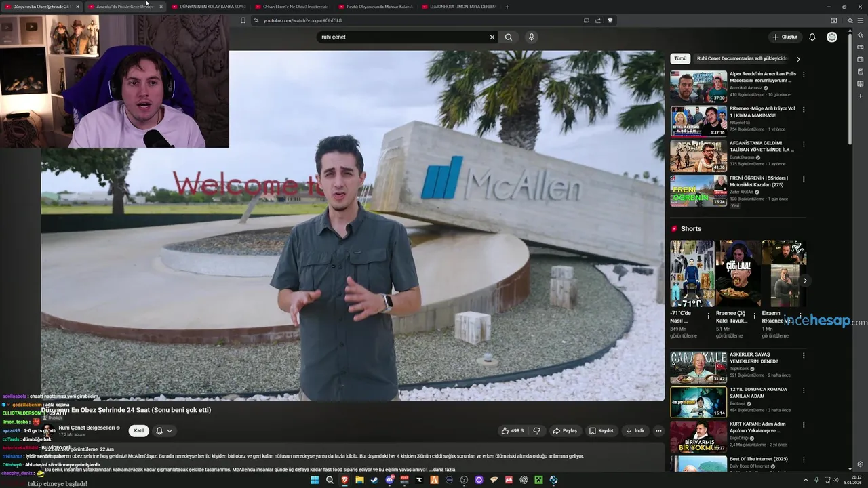Clear the search text 'ruhi çenet'
The height and width of the screenshot is (488, 868).
(x=492, y=37)
